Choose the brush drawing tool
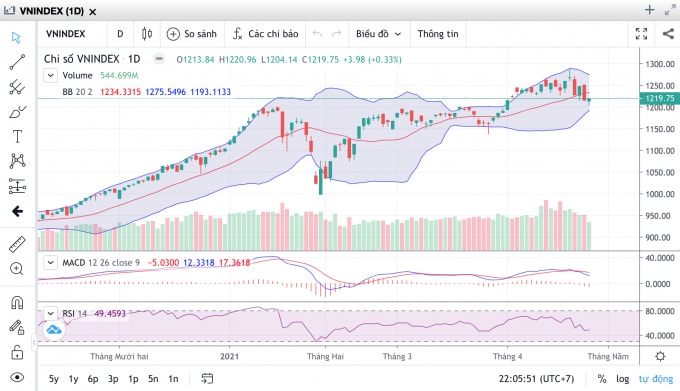The image size is (680, 391). tap(17, 112)
